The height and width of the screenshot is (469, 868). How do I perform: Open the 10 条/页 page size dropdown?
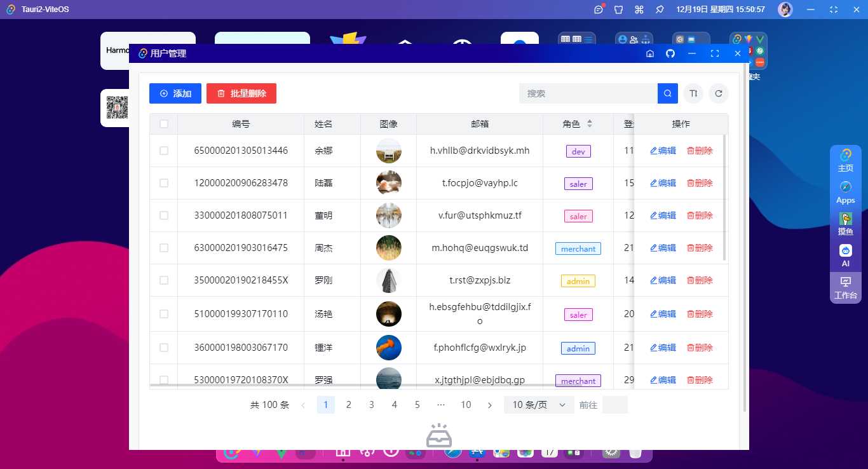click(538, 404)
